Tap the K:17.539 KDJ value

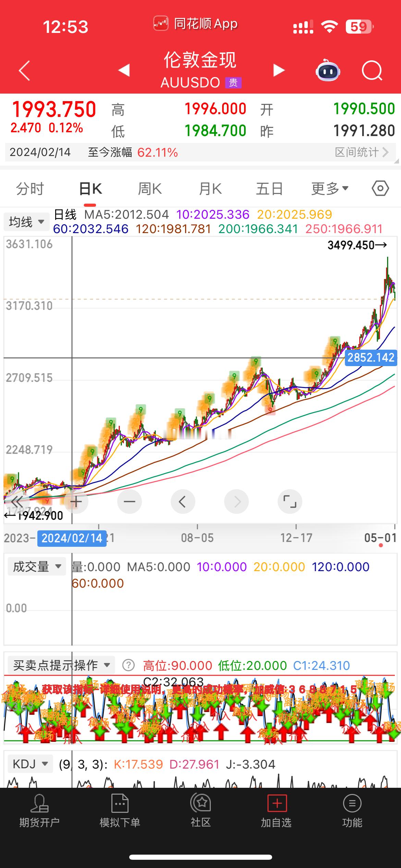[x=138, y=764]
